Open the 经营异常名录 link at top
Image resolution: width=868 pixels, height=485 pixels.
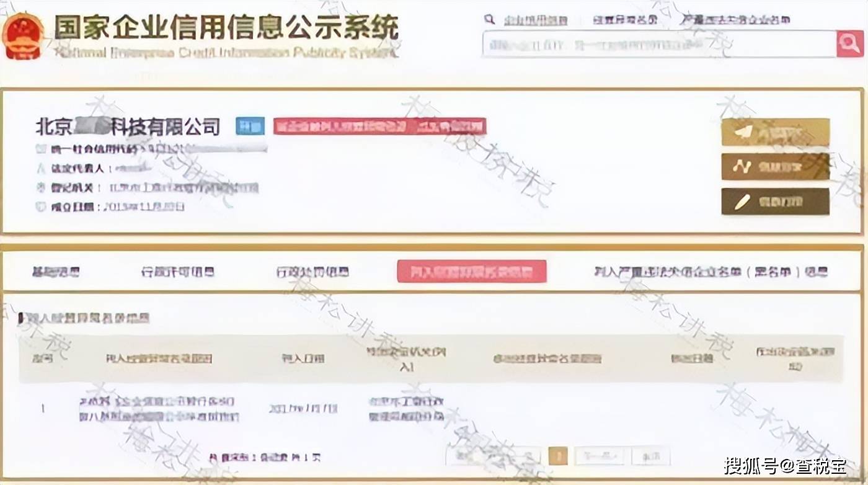point(624,20)
